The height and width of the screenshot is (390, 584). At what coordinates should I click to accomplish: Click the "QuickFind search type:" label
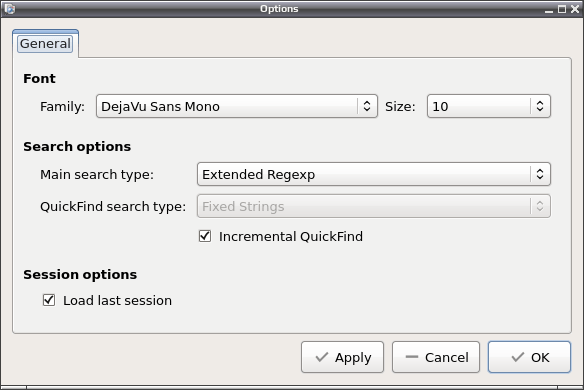[113, 206]
